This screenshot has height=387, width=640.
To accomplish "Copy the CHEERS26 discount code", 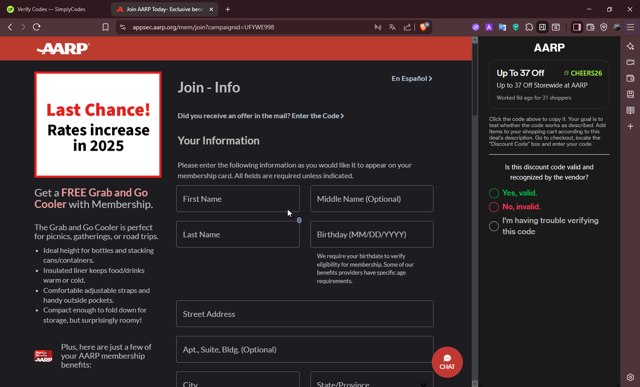I will coord(583,73).
